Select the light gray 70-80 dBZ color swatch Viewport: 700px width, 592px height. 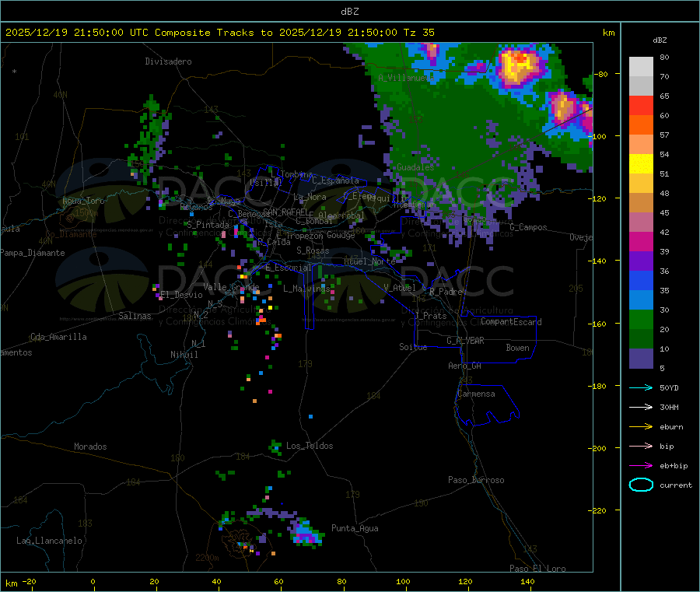coord(641,67)
